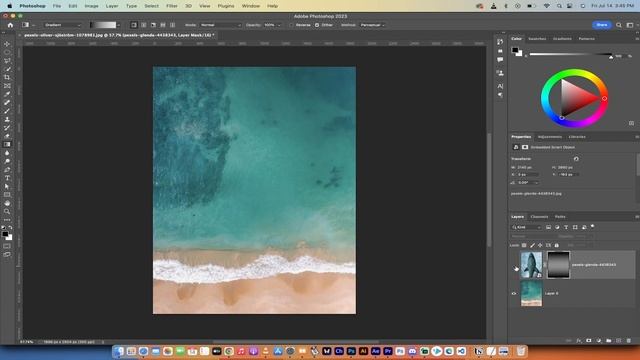Click the hue color wheel ring
Viewport: 640px width, 360px height.
(574, 72)
